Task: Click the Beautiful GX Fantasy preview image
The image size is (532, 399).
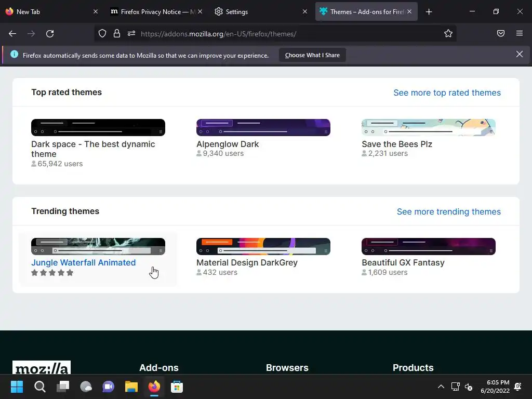Action: click(x=429, y=247)
